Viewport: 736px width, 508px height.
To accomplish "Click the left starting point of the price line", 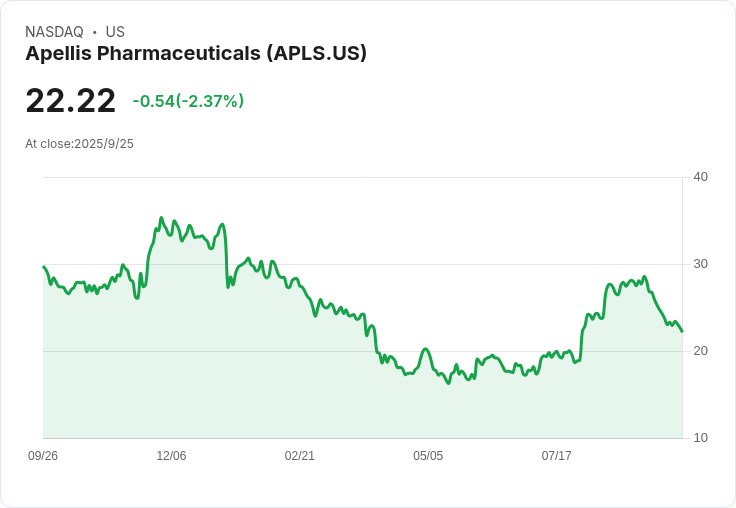I will 44,267.
